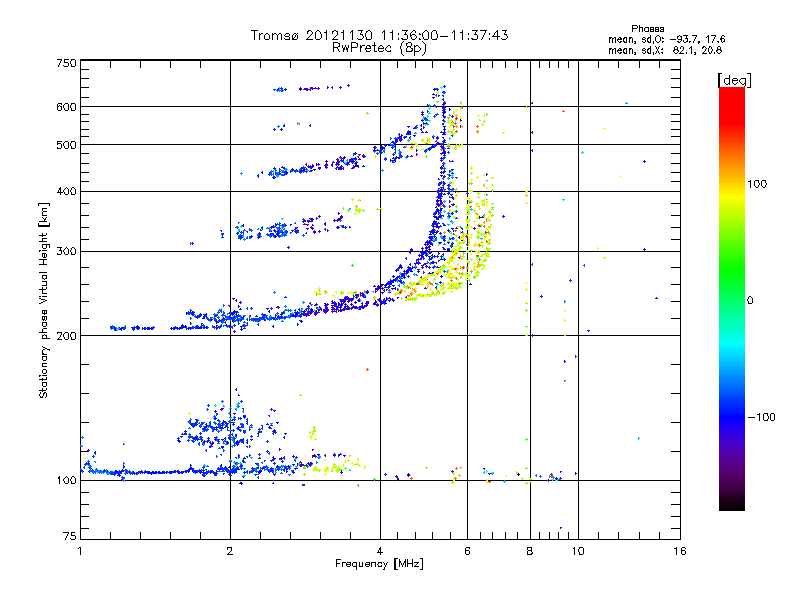Click the phase colorbar gradient

click(732, 299)
